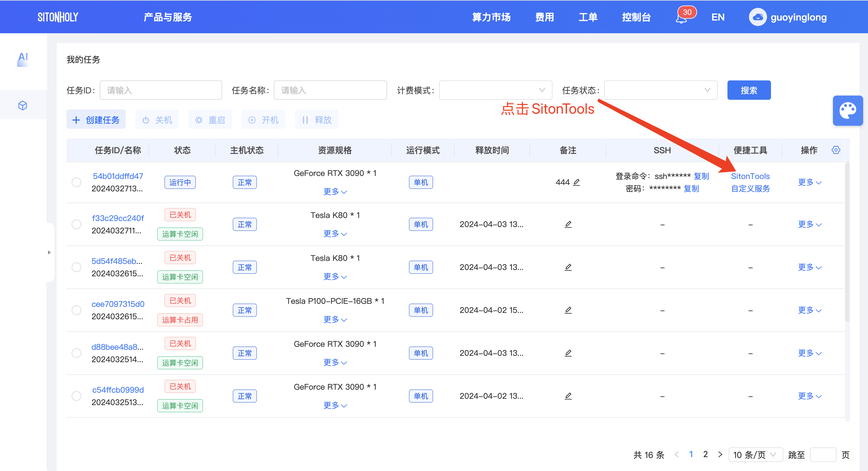Open task cee7097315d0 details
This screenshot has width=868, height=471.
point(118,304)
